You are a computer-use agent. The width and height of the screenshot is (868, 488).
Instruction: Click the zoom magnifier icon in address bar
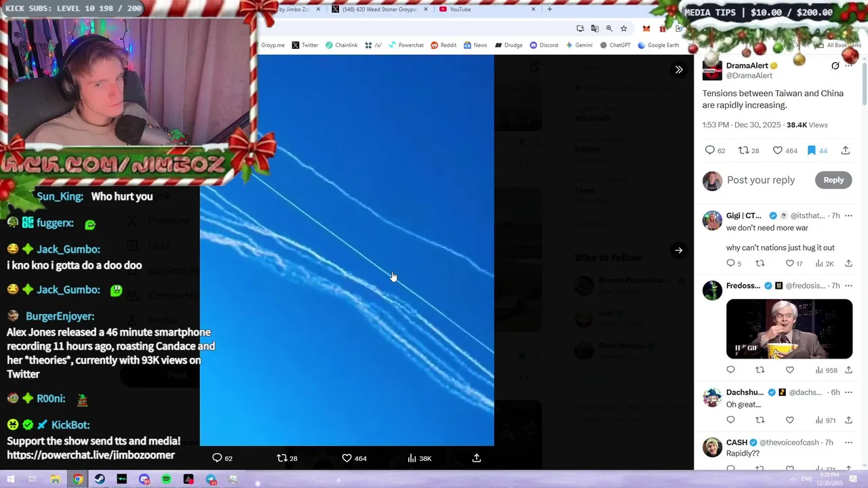(x=609, y=28)
